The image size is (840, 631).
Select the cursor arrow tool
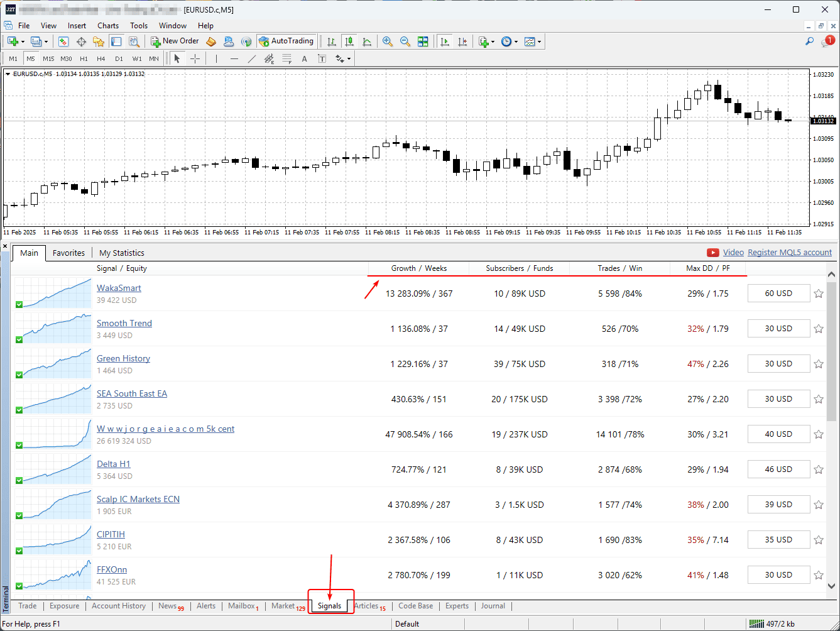177,58
